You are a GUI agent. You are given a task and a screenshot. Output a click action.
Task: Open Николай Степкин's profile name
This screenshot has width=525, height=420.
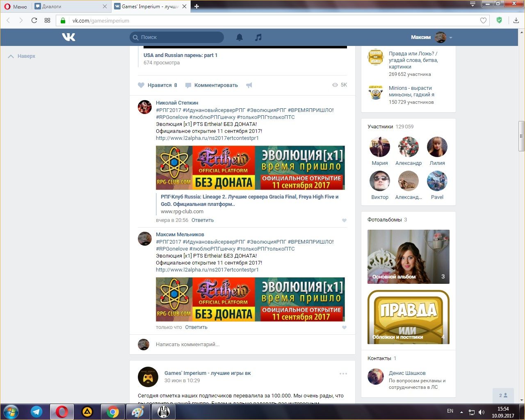click(177, 103)
